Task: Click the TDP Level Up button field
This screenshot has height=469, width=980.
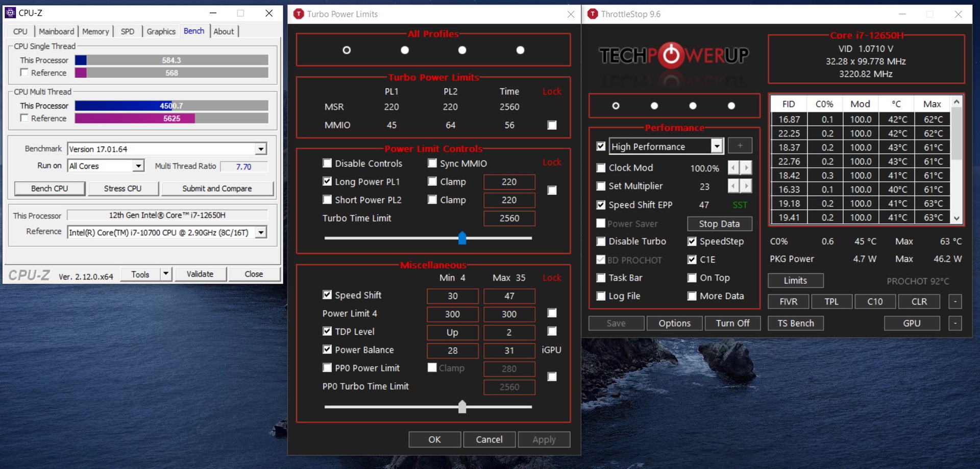Action: [x=453, y=332]
